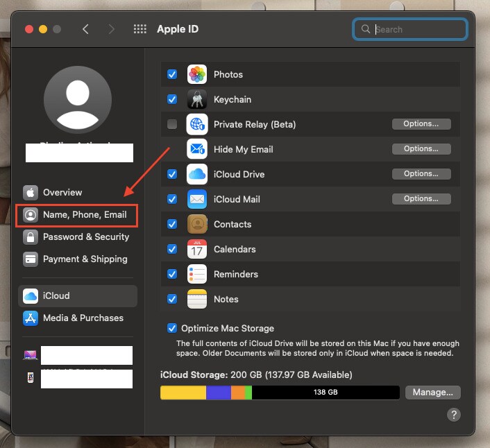Uncheck the Contacts checkbox

(x=172, y=224)
